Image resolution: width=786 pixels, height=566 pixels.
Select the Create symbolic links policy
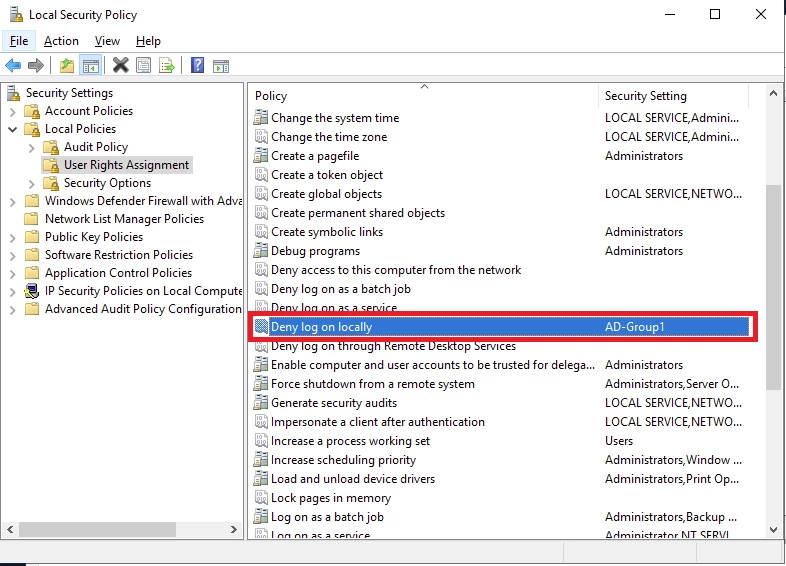coord(327,232)
